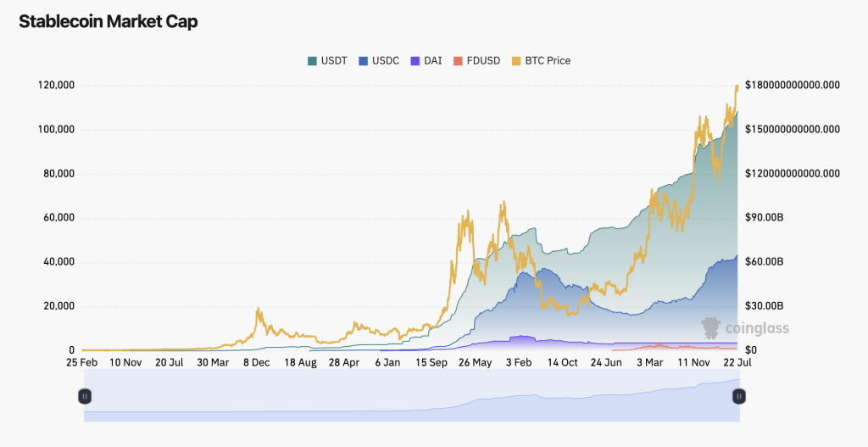Hide the FDUSD series via its legend label
Screen dimensions: 868x447
coord(483,61)
